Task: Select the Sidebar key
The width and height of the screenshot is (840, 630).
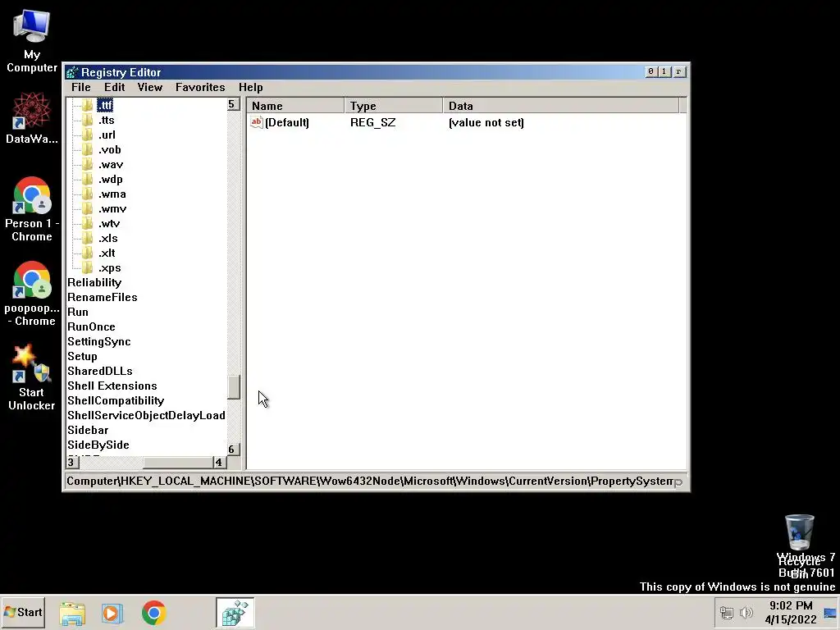Action: [x=88, y=430]
